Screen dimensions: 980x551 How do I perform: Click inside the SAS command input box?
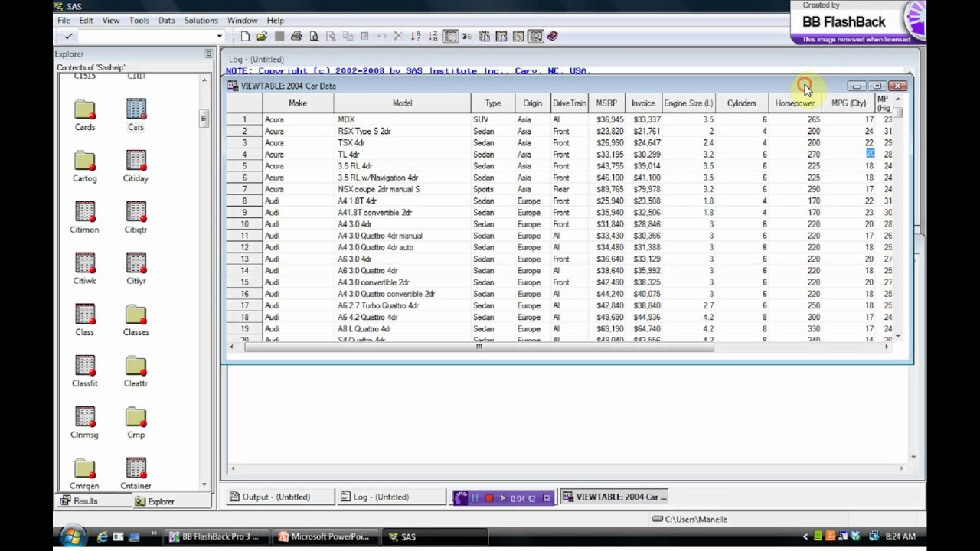coord(145,36)
